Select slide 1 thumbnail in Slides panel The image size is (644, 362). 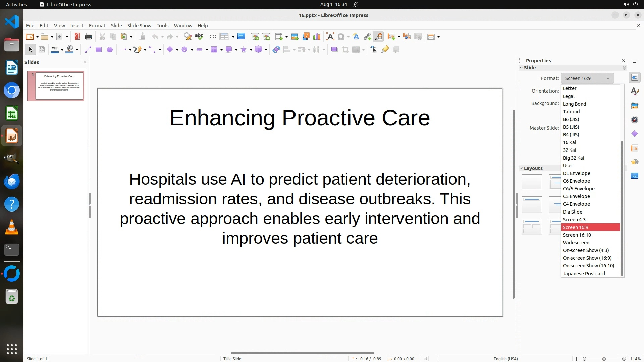(x=59, y=86)
